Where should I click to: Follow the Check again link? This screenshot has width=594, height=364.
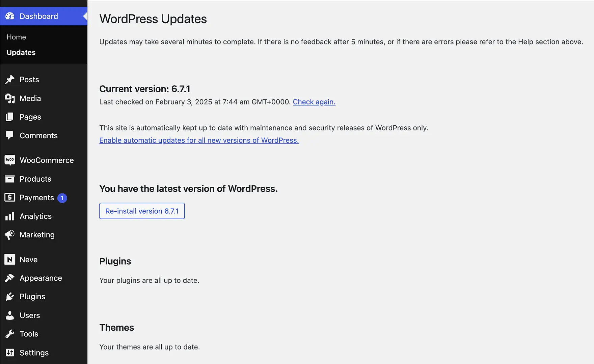314,102
